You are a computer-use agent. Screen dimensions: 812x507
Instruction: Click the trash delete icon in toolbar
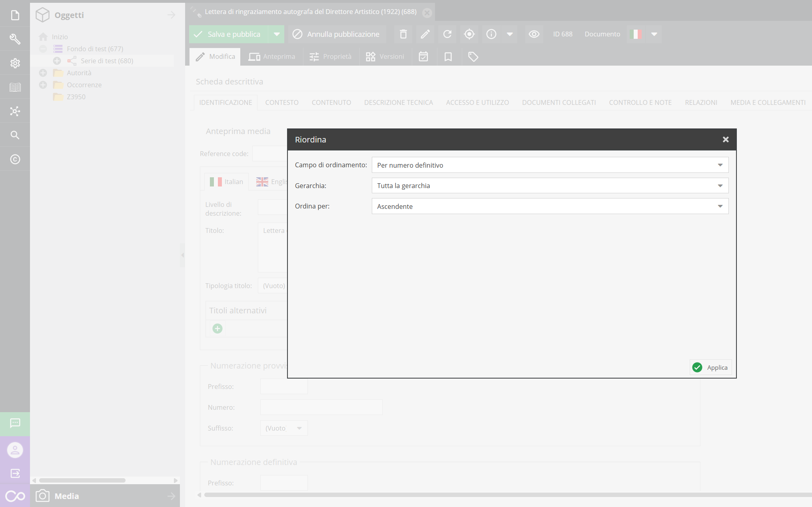click(x=403, y=34)
